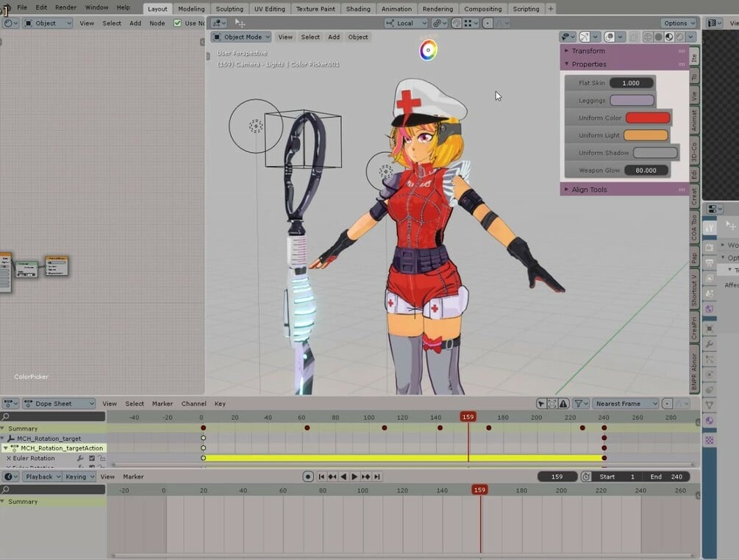Click the Weapon Glow value slider

[646, 170]
